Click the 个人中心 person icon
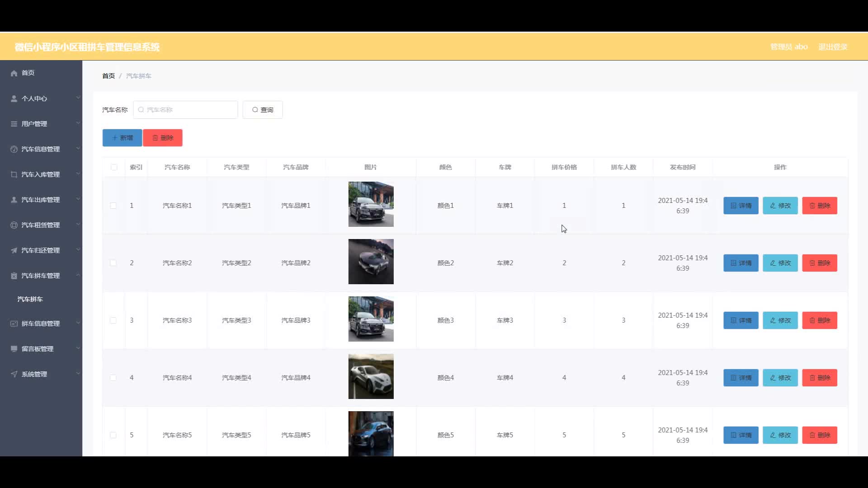Image resolution: width=868 pixels, height=488 pixels. click(x=14, y=99)
